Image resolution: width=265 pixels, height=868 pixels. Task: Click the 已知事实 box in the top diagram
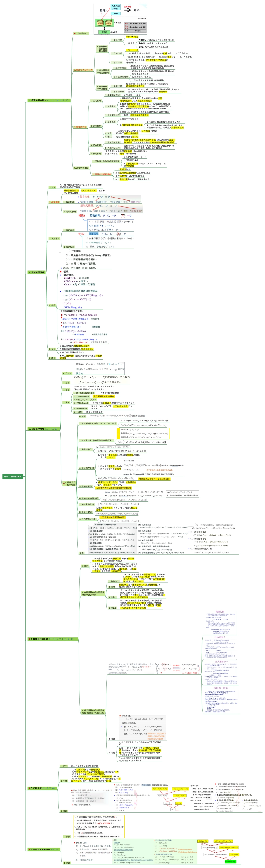pos(115,6)
